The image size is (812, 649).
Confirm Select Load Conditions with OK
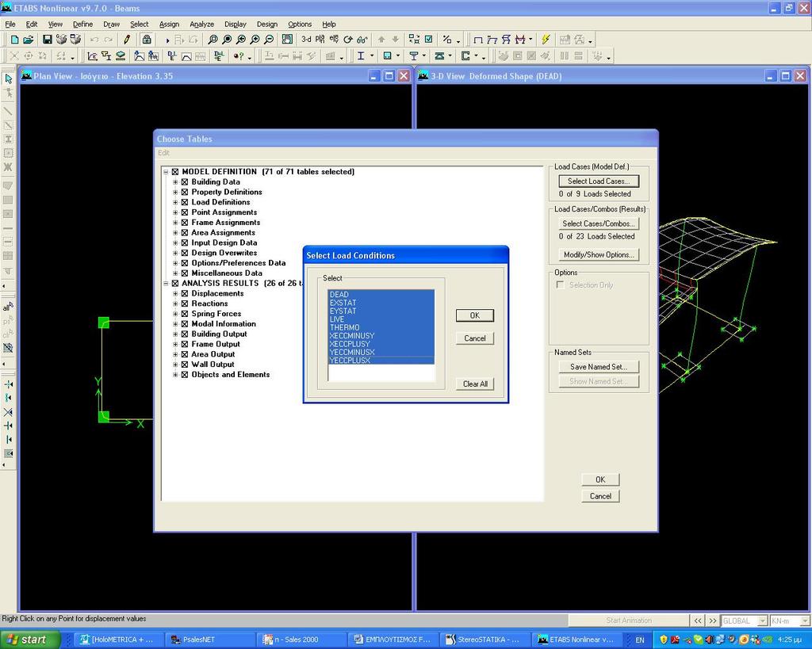click(x=475, y=315)
